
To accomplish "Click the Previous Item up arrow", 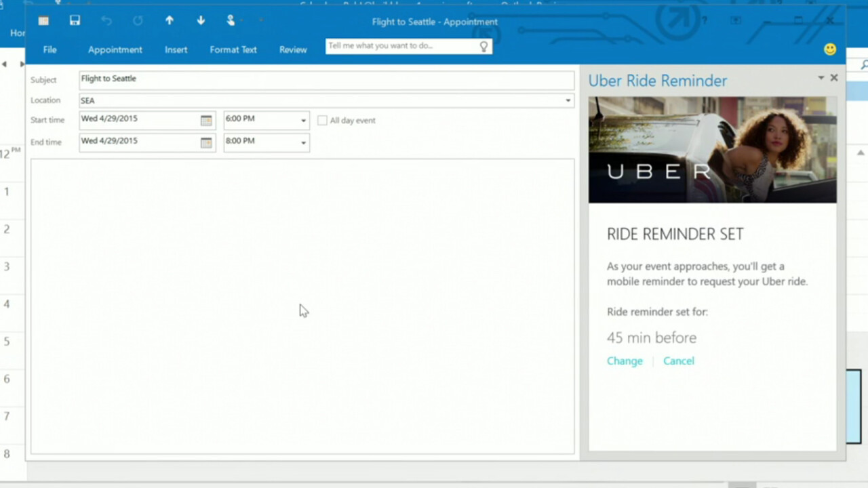I will [170, 21].
